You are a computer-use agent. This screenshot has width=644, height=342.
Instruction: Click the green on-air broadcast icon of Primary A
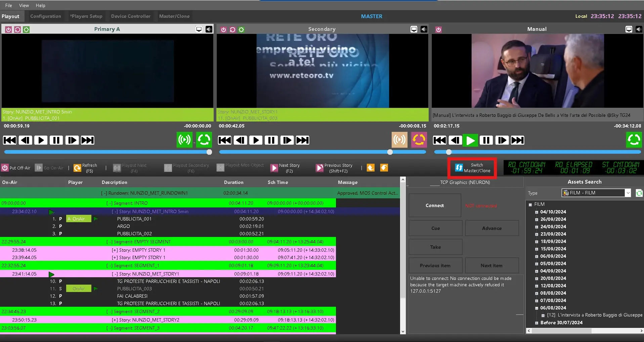[x=184, y=140]
